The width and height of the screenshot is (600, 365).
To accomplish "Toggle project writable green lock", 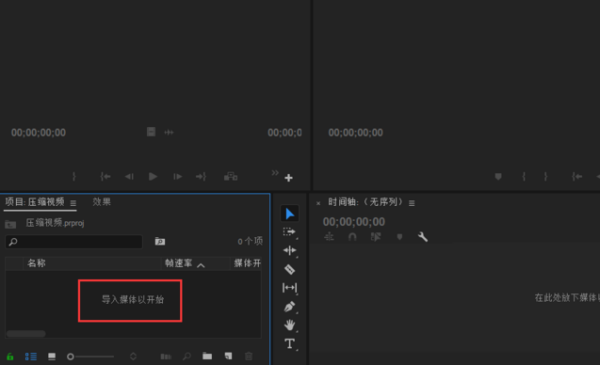I will 10,357.
